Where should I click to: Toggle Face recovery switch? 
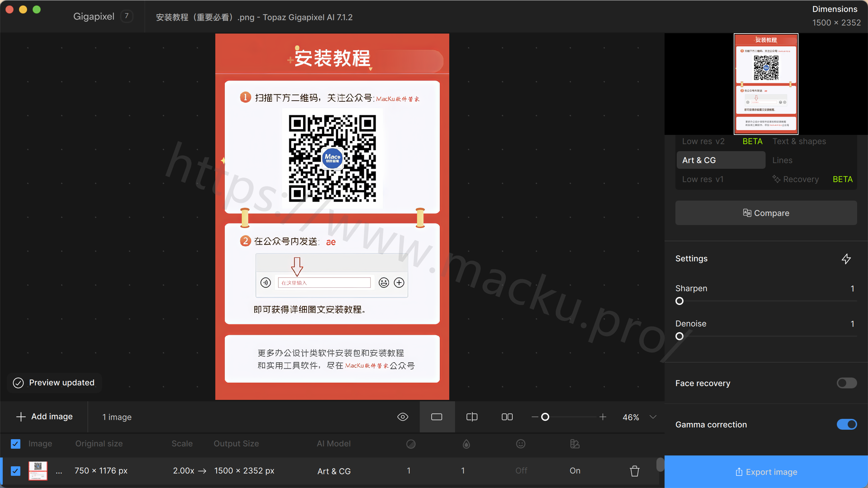[847, 383]
